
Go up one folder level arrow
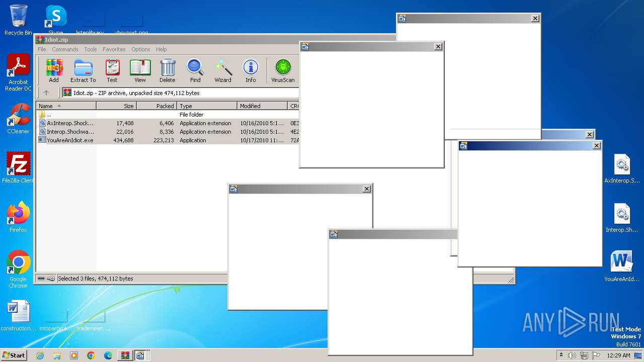(46, 93)
